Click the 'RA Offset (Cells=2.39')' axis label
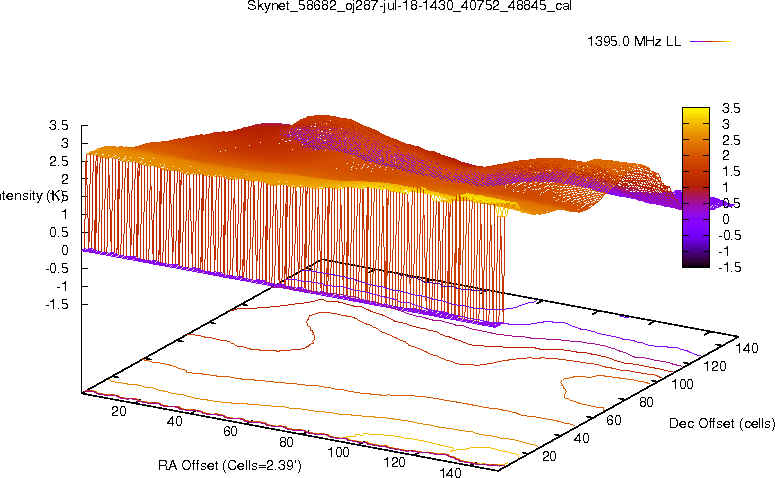 [x=230, y=465]
